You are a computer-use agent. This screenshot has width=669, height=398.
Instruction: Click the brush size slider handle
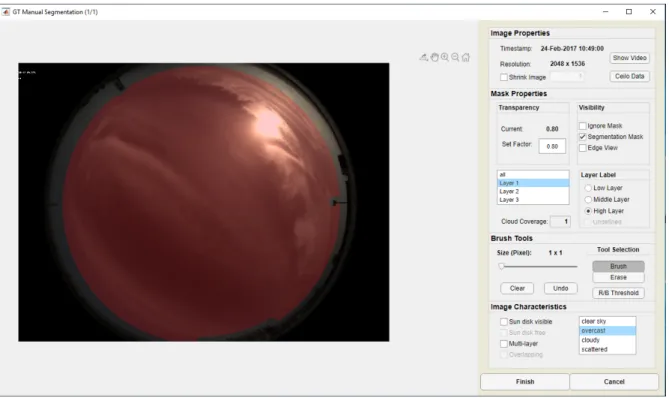502,267
